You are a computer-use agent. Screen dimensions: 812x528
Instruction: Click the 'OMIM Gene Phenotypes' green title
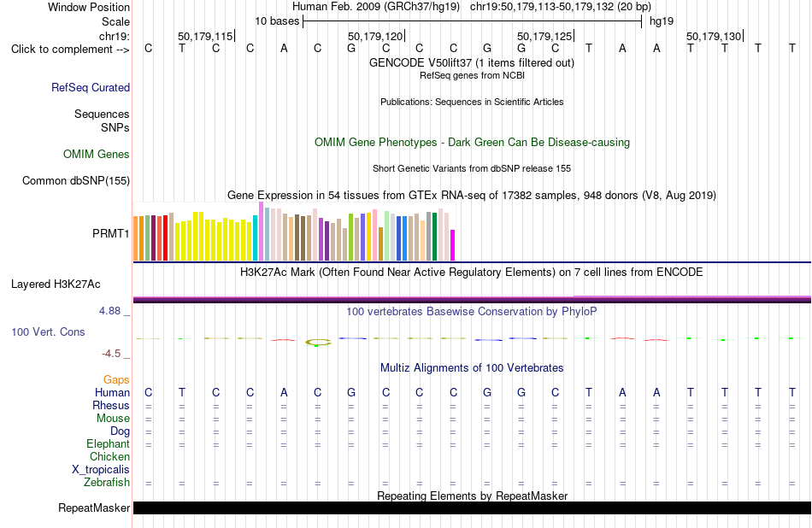click(x=472, y=143)
